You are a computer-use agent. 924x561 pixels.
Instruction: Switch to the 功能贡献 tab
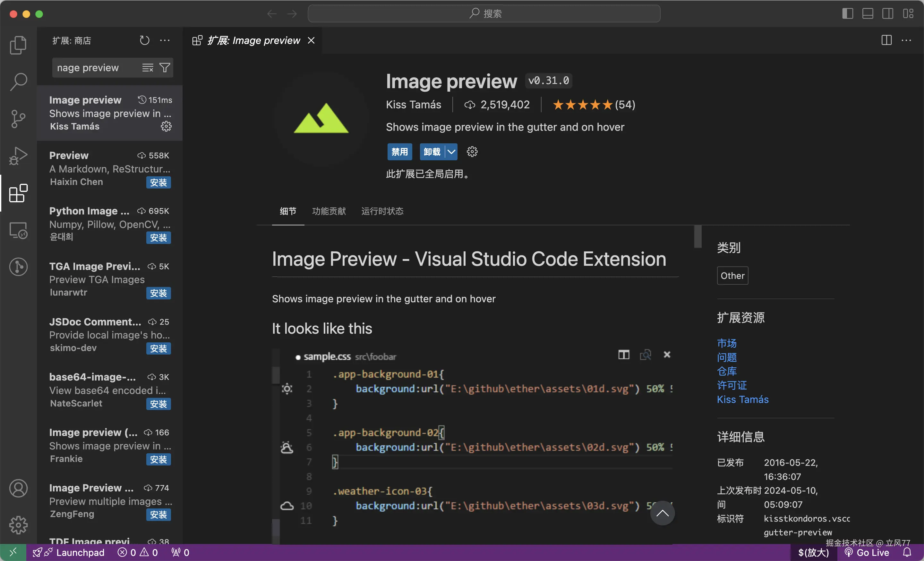pos(329,211)
